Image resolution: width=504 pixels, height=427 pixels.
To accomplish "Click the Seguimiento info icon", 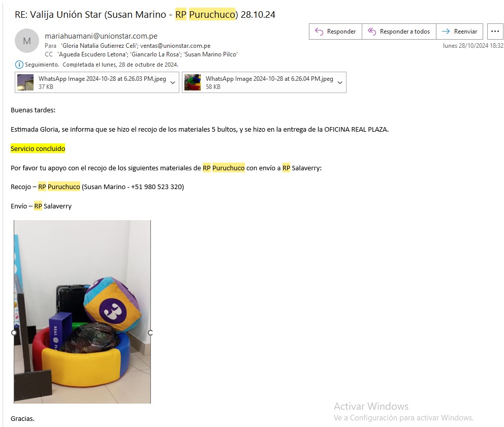I will click(x=19, y=65).
